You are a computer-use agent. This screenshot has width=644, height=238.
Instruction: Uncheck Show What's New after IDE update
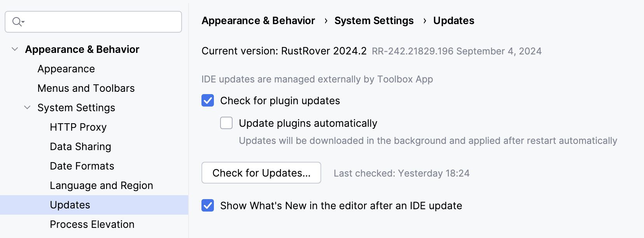pos(207,205)
